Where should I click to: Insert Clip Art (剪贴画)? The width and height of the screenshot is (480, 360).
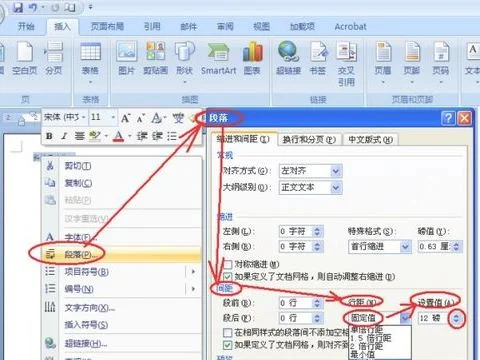point(155,58)
